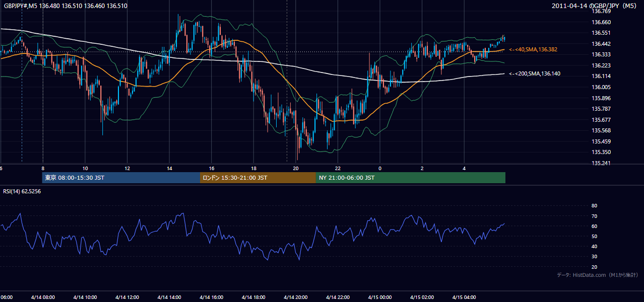Click the 135.350 price axis label

pos(601,152)
